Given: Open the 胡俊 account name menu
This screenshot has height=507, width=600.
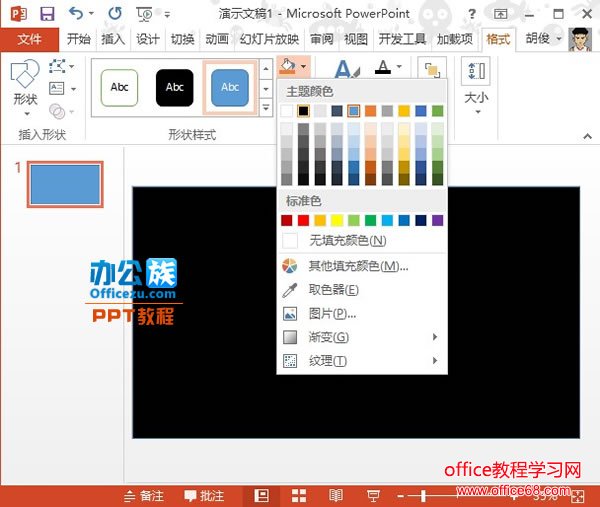Looking at the screenshot, I should [543, 39].
